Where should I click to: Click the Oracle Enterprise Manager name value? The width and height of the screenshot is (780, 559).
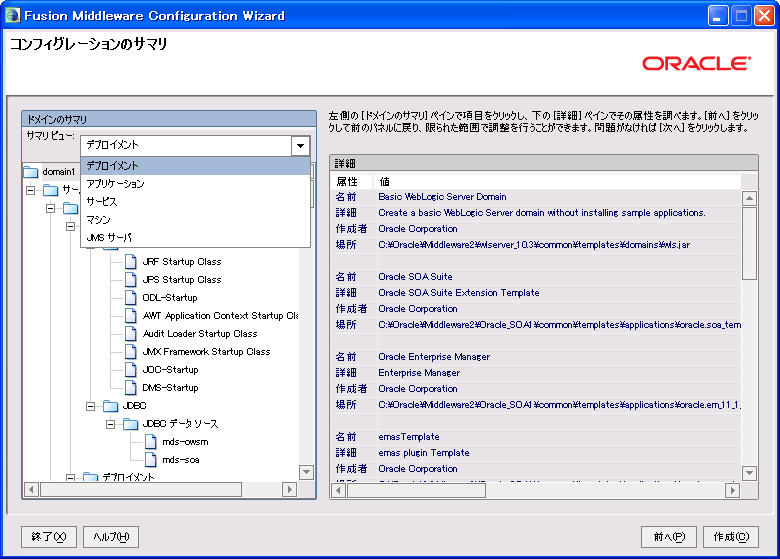434,357
